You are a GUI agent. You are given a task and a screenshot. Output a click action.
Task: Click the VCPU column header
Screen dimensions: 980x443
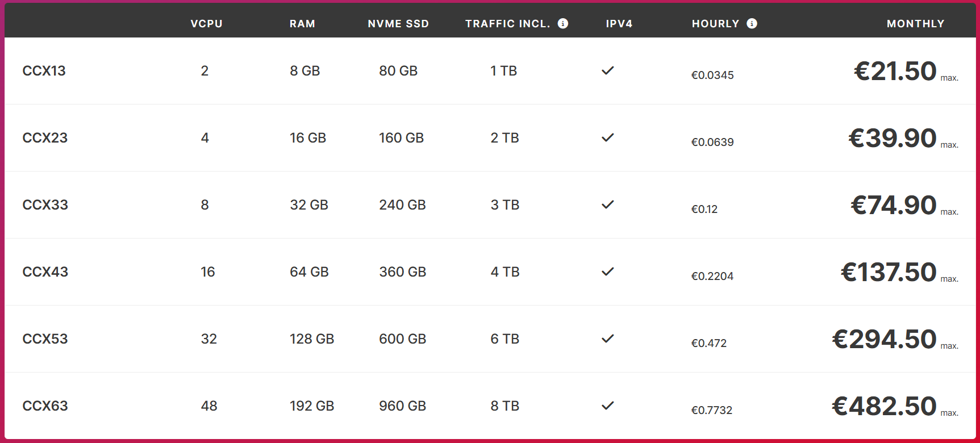(207, 24)
